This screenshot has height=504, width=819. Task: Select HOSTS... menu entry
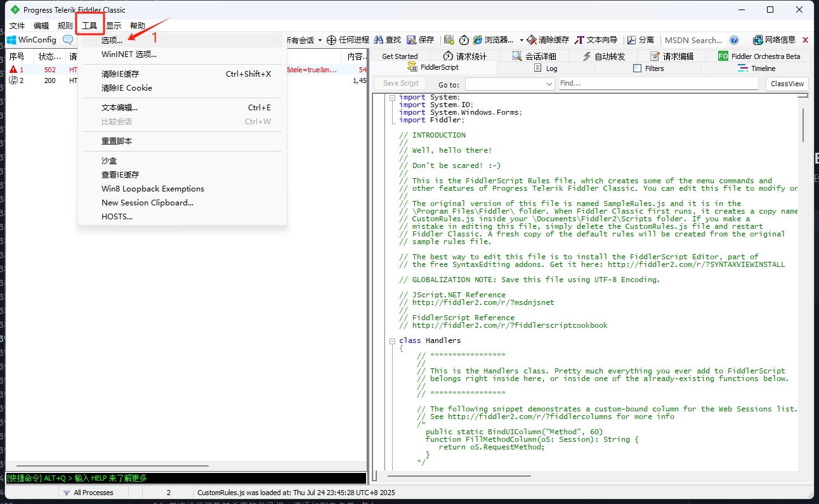coord(182,217)
